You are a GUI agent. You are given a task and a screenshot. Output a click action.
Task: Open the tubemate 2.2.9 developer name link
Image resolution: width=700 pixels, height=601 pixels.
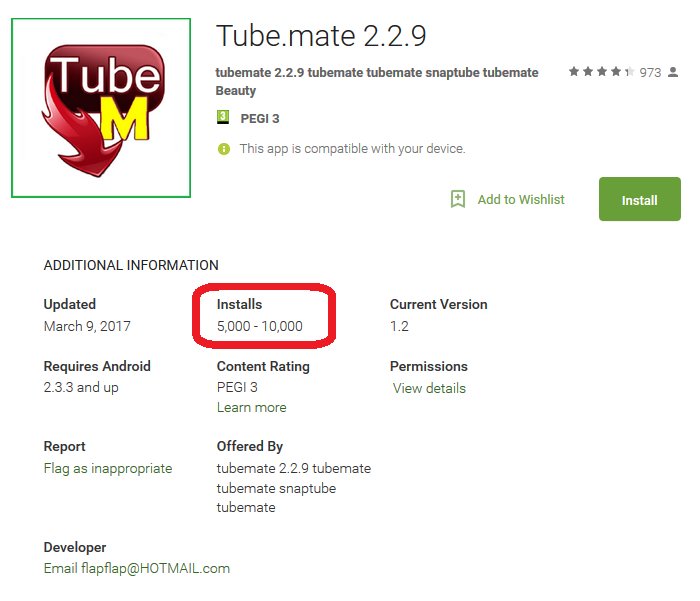[377, 72]
